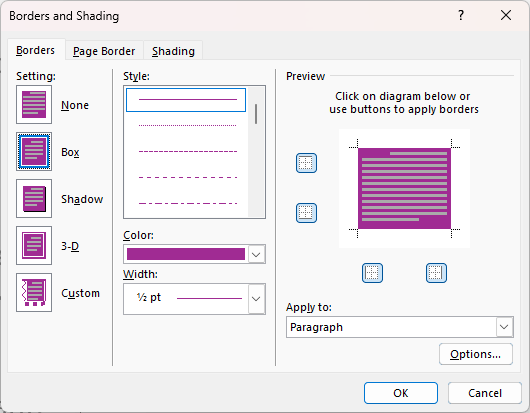
Task: Select the None border setting icon
Action: tap(34, 104)
